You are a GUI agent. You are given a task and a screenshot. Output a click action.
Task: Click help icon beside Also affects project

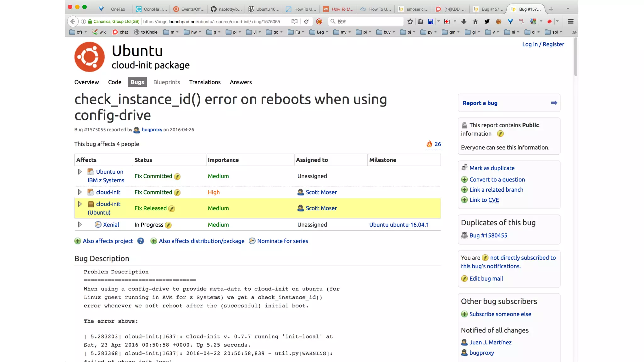tap(141, 241)
